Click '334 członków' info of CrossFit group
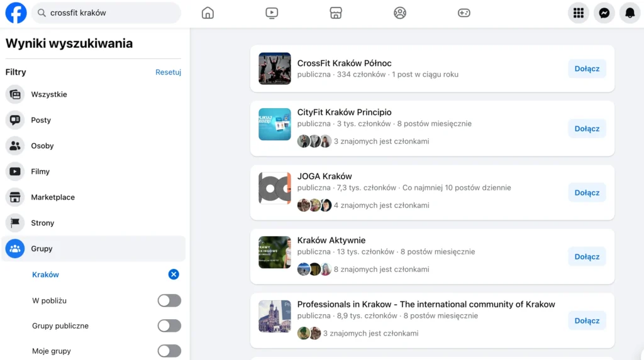This screenshot has height=360, width=644. point(361,74)
